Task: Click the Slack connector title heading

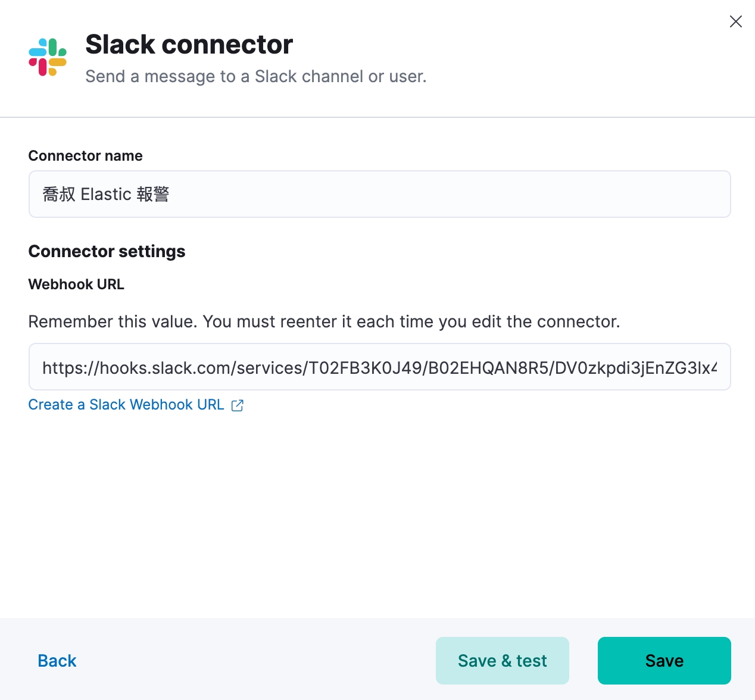Action: 189,45
